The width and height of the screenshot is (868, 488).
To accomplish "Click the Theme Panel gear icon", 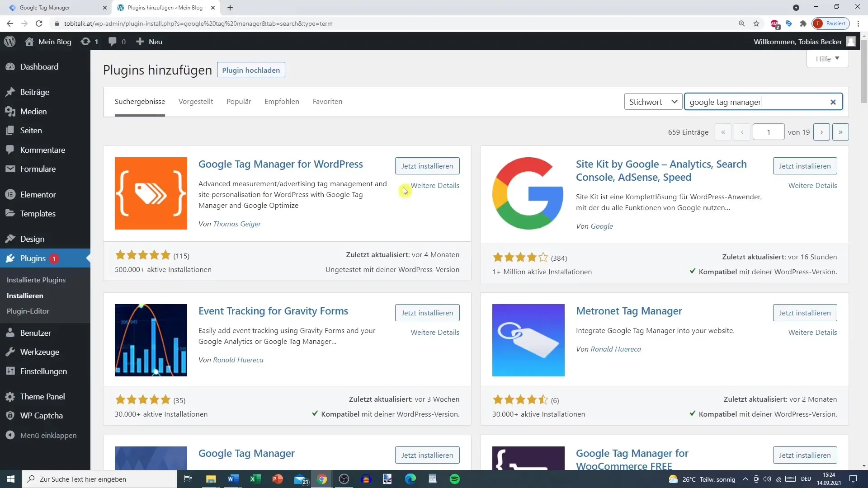I will tap(10, 397).
